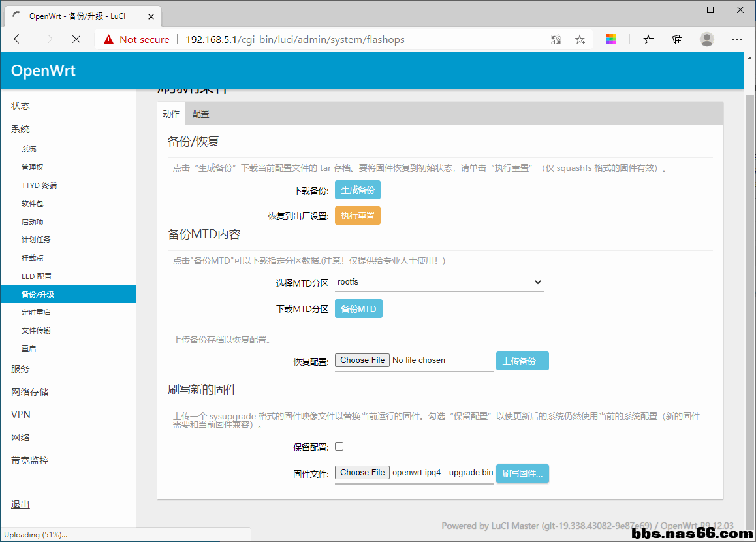Open the Collections icon
This screenshot has height=542, width=756.
[x=678, y=39]
